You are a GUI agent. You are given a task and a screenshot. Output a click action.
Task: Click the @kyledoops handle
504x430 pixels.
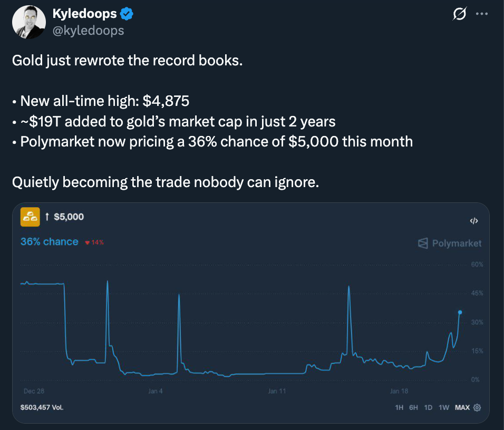(88, 31)
